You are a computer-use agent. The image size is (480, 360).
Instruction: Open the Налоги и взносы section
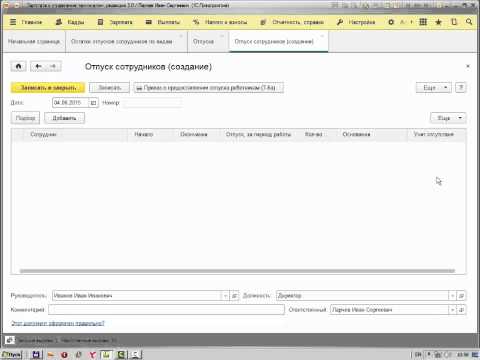pos(220,22)
